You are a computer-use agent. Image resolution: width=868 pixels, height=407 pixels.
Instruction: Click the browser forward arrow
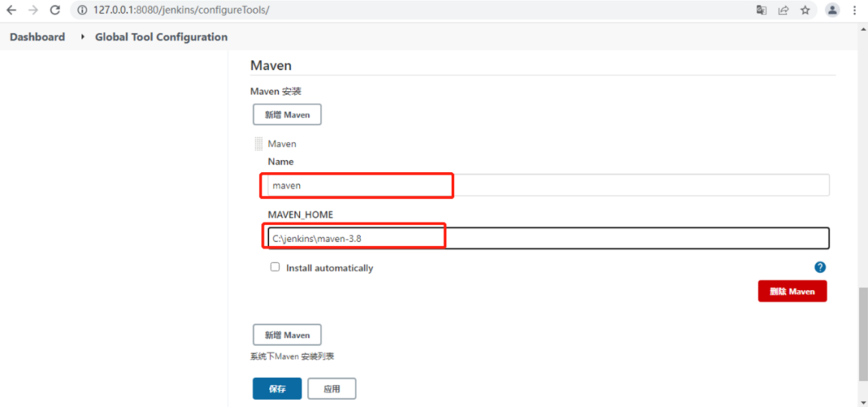33,10
